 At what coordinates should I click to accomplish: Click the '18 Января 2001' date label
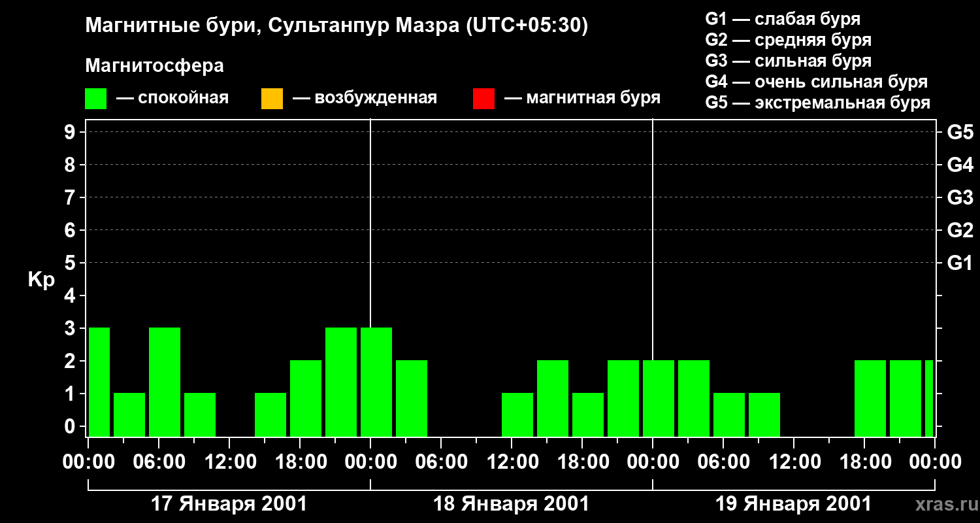pyautogui.click(x=512, y=504)
